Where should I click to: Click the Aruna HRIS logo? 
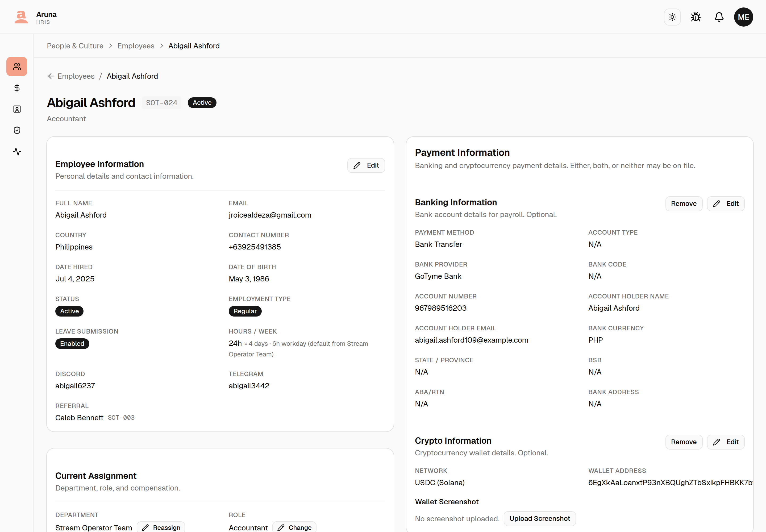click(x=35, y=17)
